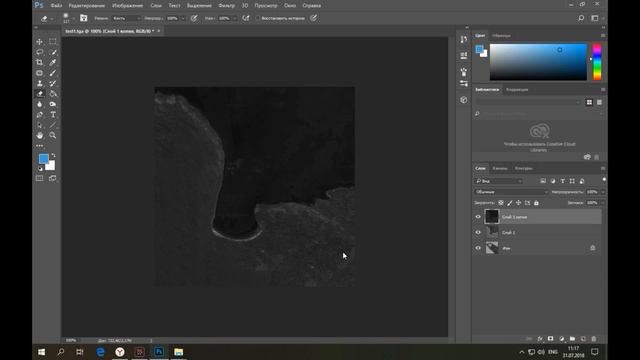The width and height of the screenshot is (640, 360).
Task: Select the Eyedropper tool
Action: [x=53, y=62]
